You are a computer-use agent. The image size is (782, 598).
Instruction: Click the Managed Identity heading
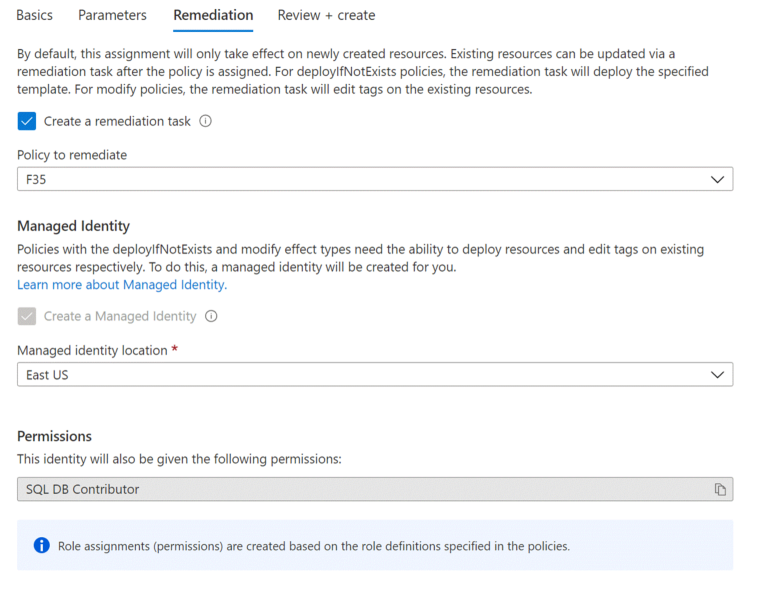pyautogui.click(x=73, y=226)
